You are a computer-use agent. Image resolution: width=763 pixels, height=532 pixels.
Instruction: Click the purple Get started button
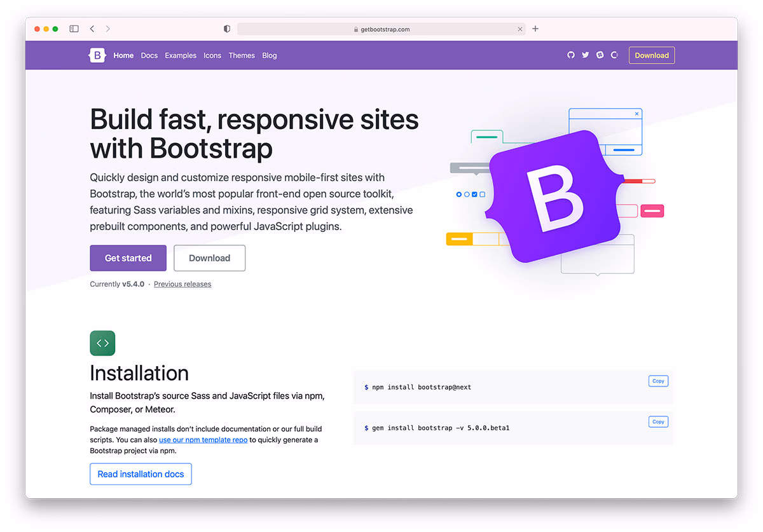point(128,258)
